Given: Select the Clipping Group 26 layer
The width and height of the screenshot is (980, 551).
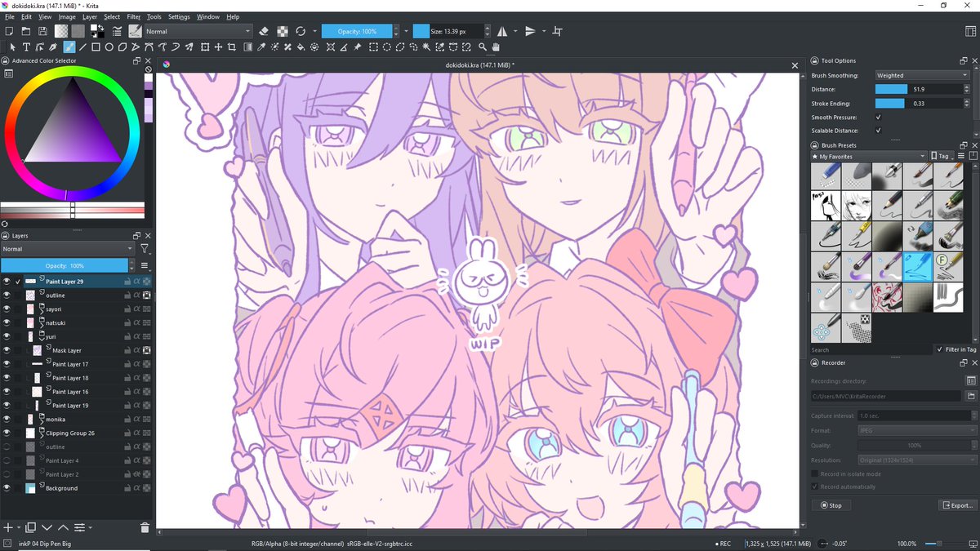Looking at the screenshot, I should pyautogui.click(x=70, y=433).
